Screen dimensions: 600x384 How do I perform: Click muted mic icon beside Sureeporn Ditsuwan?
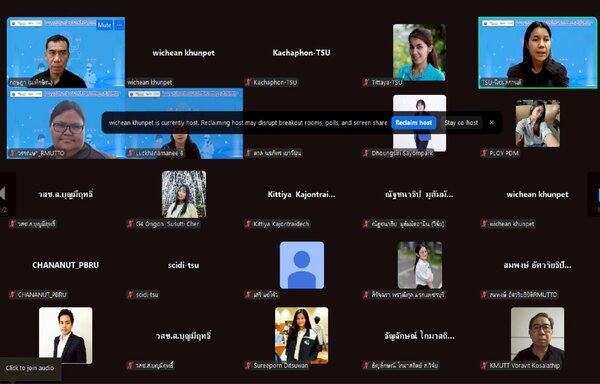click(x=248, y=366)
